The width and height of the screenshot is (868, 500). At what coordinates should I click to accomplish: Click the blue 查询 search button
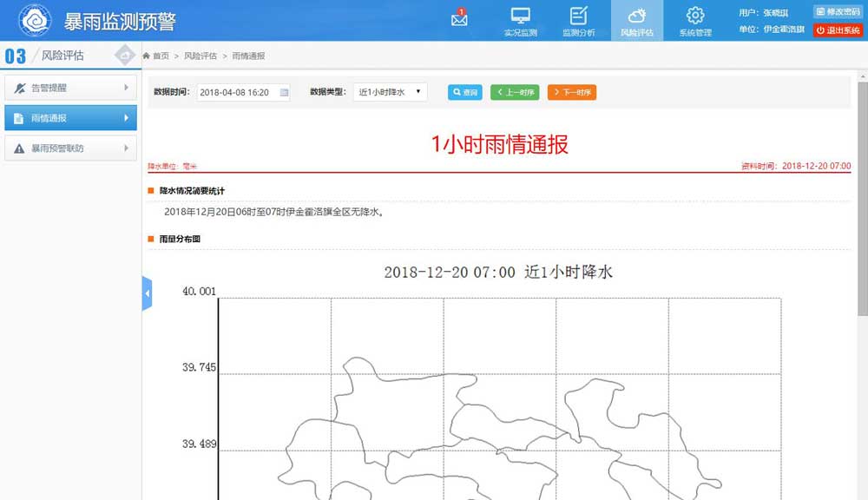click(x=464, y=92)
